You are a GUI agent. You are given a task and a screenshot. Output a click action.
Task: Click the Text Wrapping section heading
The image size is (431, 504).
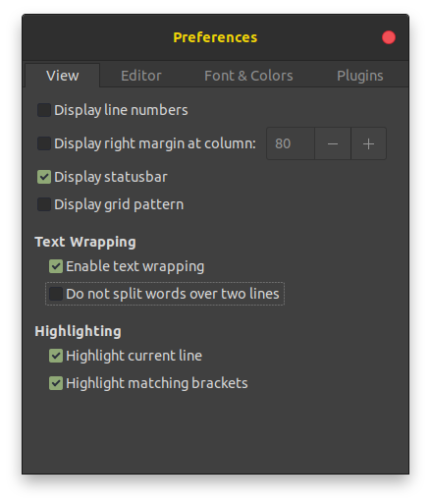coord(85,242)
